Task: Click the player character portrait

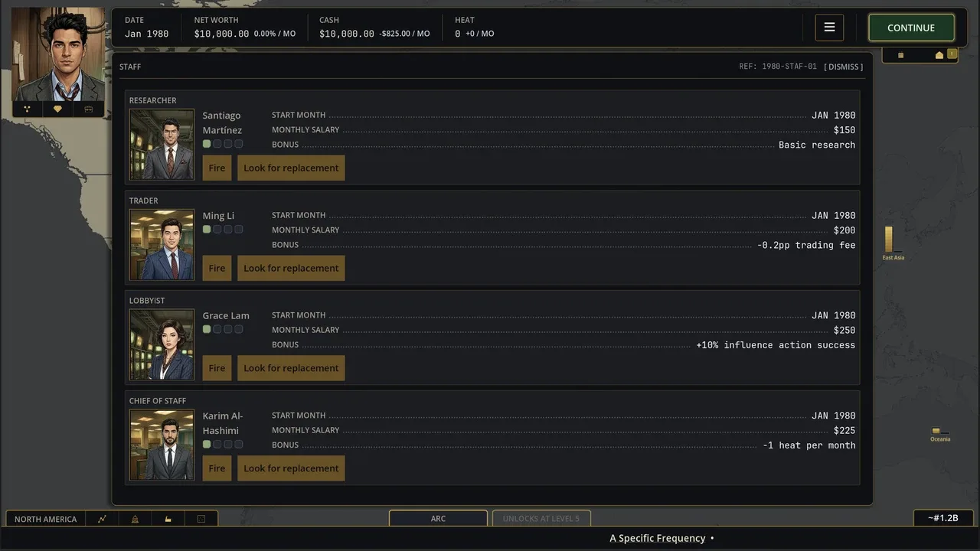Action: [x=58, y=55]
